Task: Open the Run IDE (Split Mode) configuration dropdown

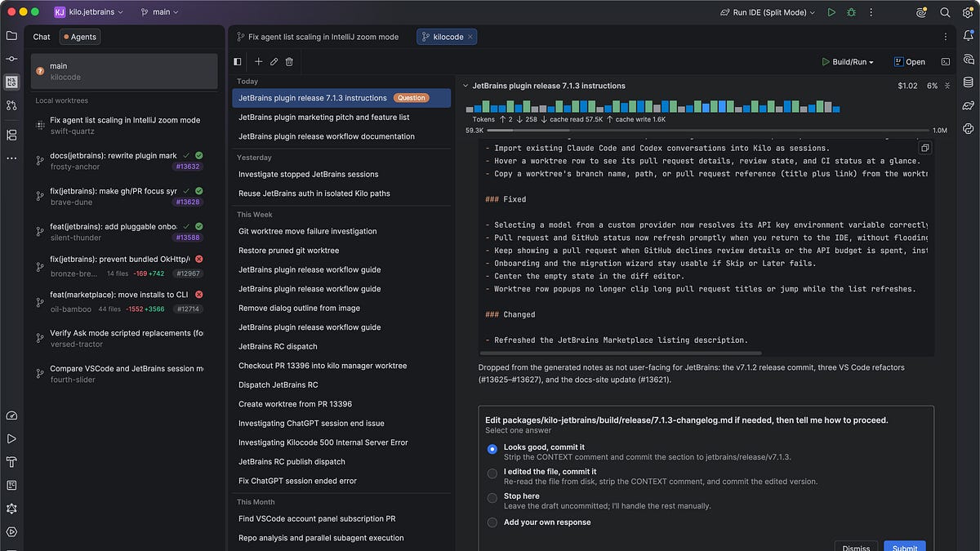Action: (768, 12)
